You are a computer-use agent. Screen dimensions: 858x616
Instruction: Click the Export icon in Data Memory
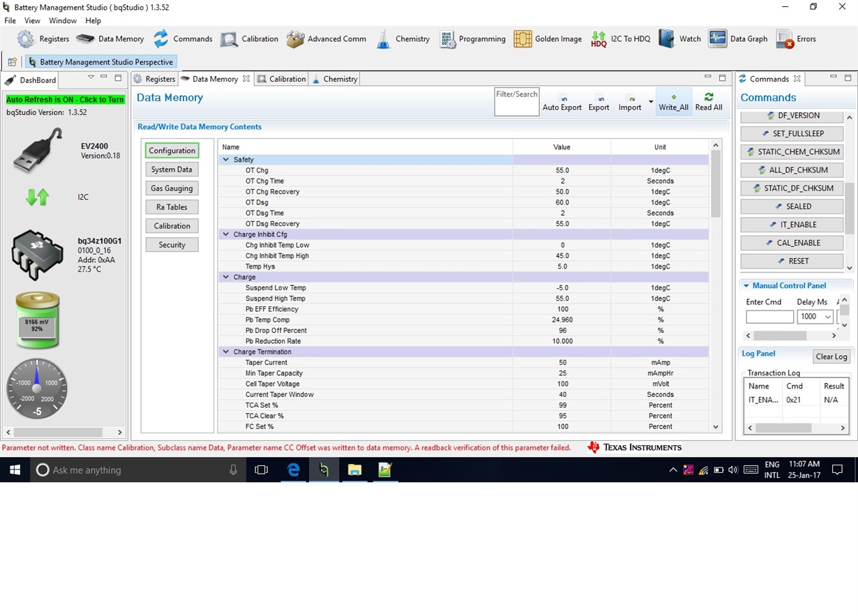click(x=599, y=98)
